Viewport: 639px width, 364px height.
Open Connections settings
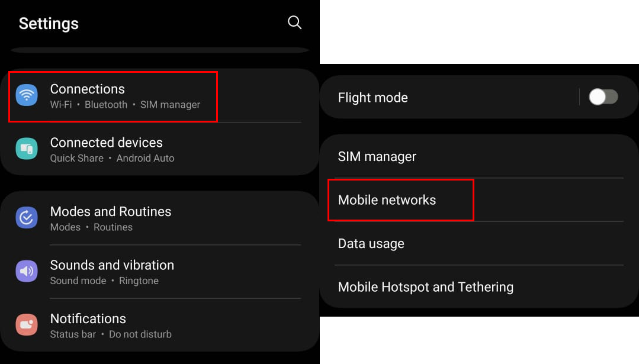click(x=88, y=89)
